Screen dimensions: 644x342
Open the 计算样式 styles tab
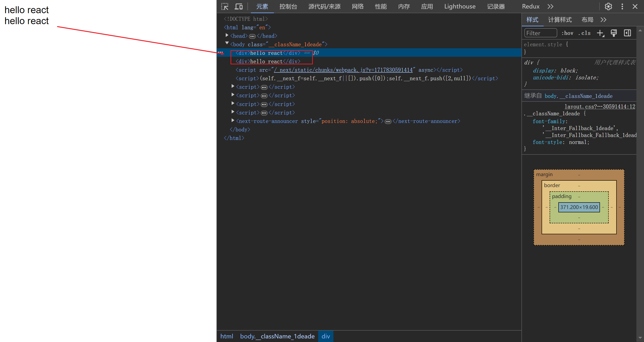pyautogui.click(x=560, y=20)
